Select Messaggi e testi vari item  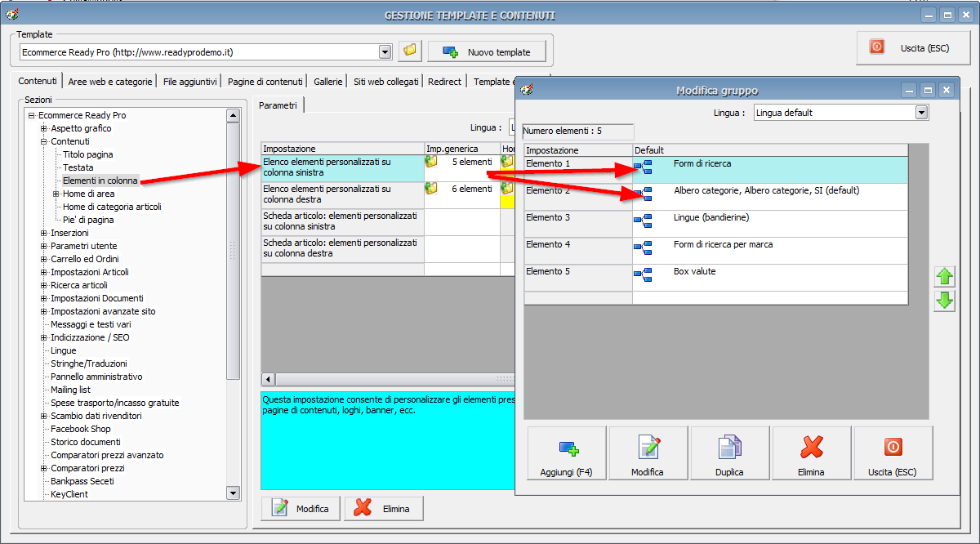91,324
